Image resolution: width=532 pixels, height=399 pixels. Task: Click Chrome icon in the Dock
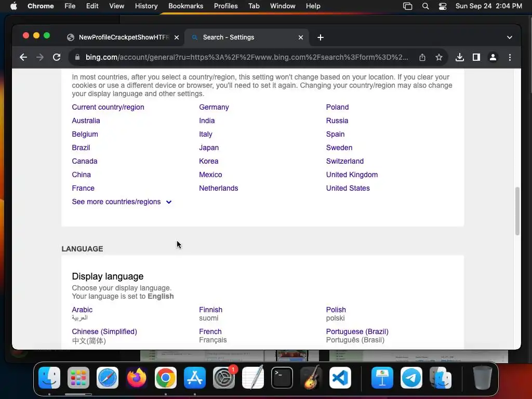[x=166, y=378]
